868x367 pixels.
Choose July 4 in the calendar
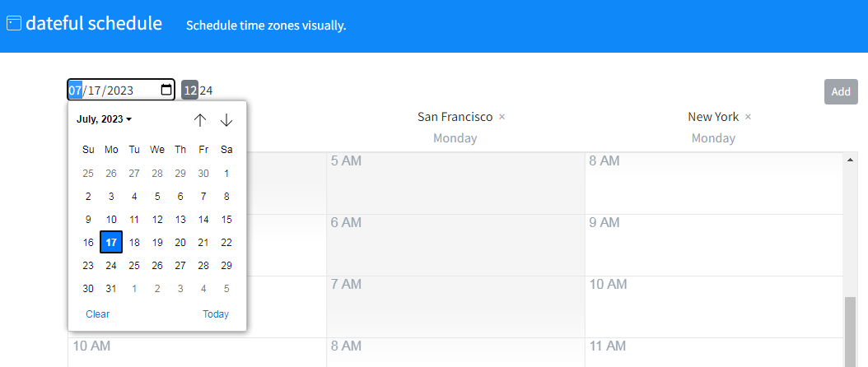tap(134, 197)
